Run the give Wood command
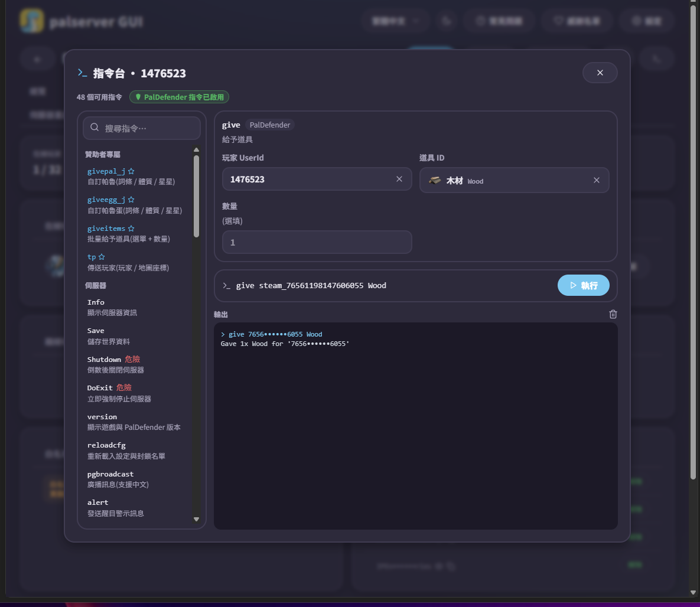Viewport: 700px width, 607px height. [x=583, y=285]
